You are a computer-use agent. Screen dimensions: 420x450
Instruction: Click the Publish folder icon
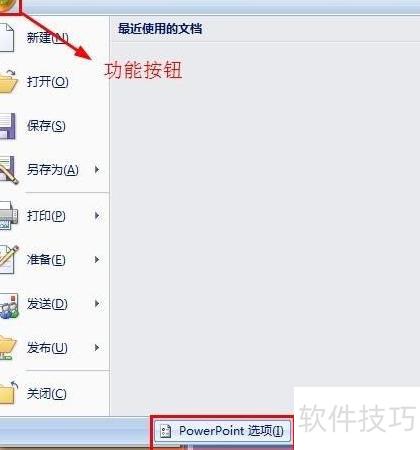tap(8, 348)
